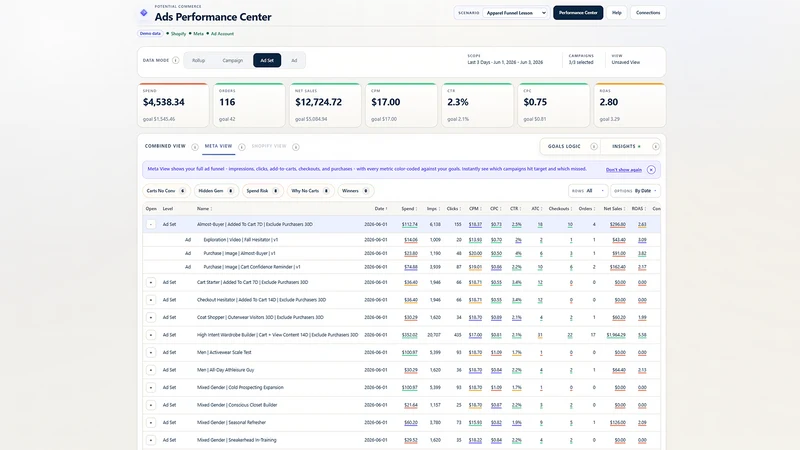Viewport: 800px width, 450px height.
Task: Expand Mixed Gender Cold Prospecting Expansion row
Action: point(151,388)
